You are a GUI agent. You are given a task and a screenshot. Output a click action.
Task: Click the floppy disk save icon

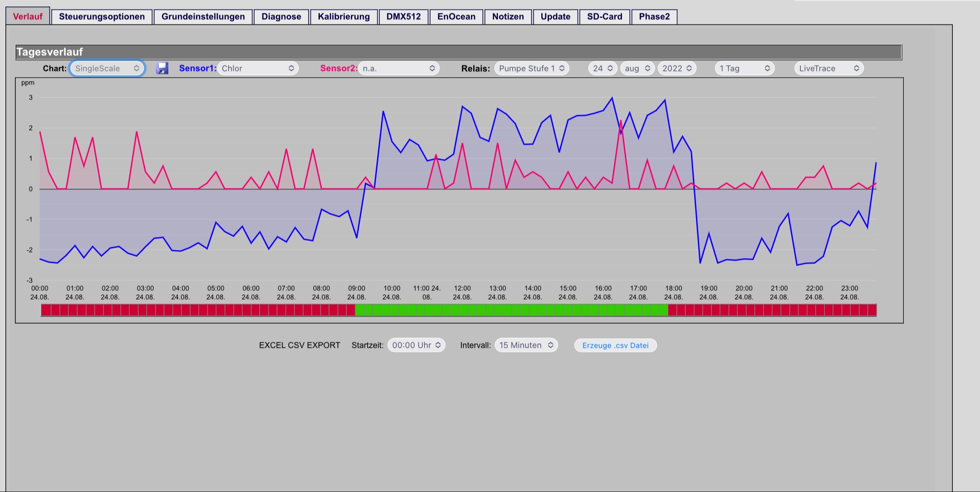point(162,68)
